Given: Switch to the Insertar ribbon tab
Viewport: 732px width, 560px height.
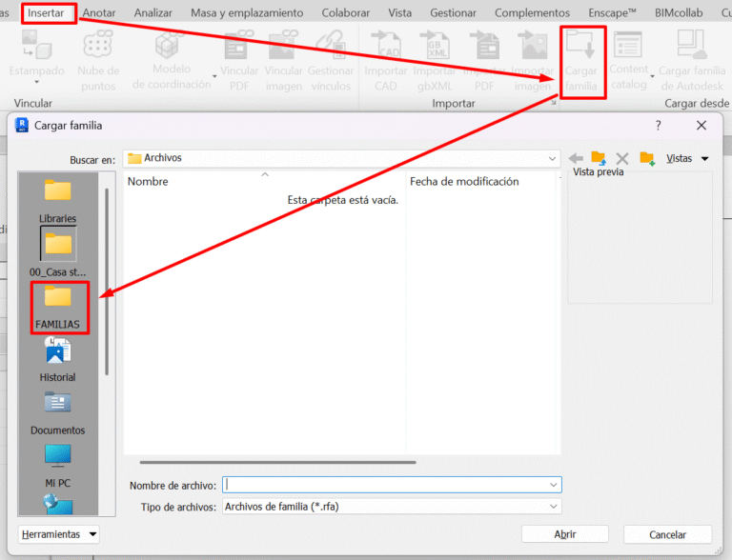Looking at the screenshot, I should click(46, 12).
